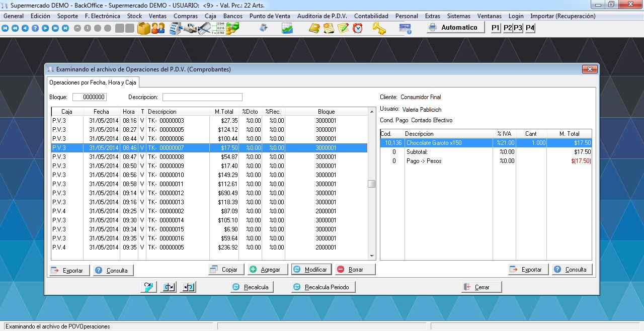Image resolution: width=644 pixels, height=331 pixels.
Task: Click the golden key icon
Action: pyautogui.click(x=378, y=28)
